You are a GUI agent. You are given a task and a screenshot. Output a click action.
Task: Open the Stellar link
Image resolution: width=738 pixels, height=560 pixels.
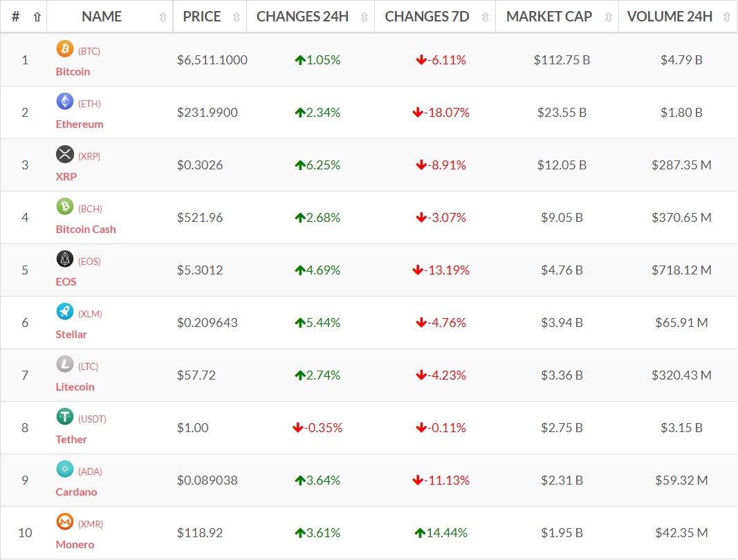click(x=71, y=334)
